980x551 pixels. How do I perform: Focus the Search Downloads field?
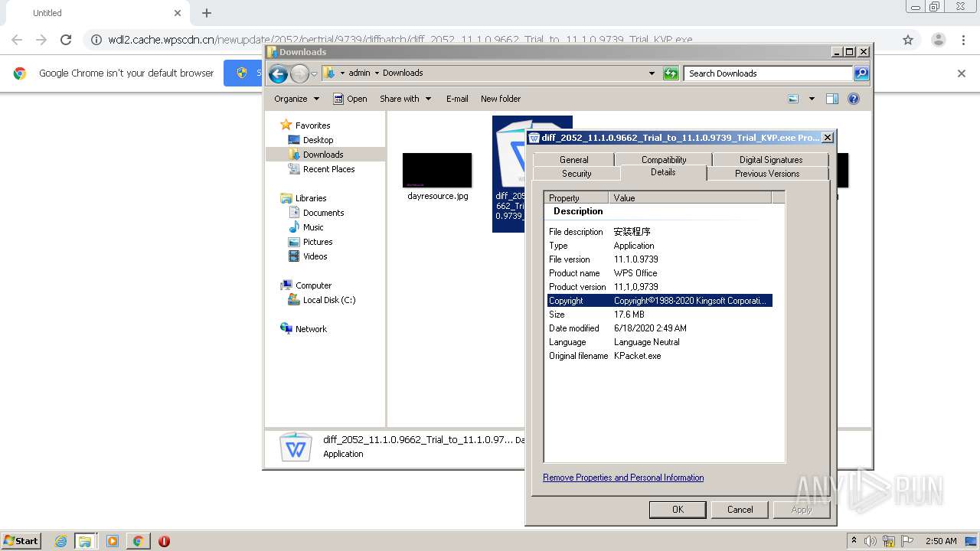(x=768, y=73)
